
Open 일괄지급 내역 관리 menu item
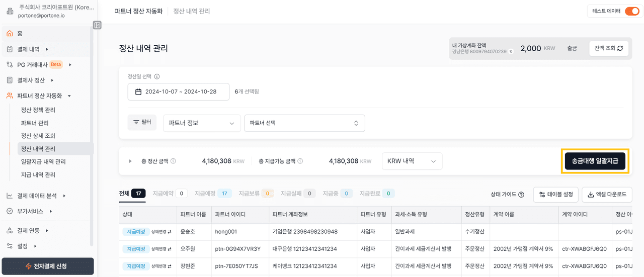43,162
